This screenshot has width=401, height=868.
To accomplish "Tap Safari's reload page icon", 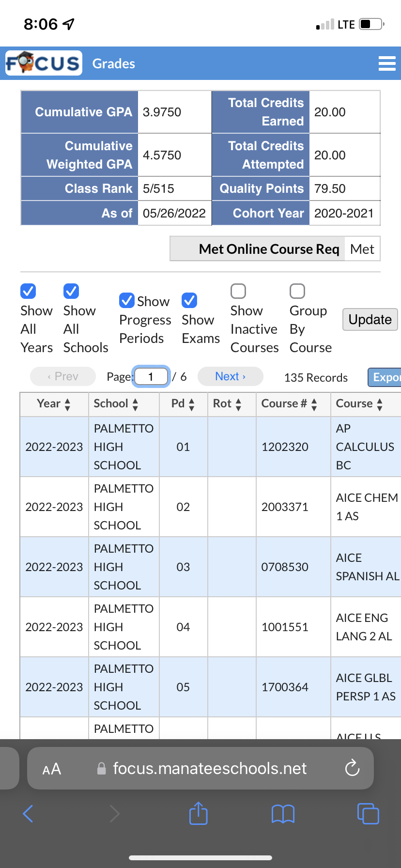I will pos(352,768).
